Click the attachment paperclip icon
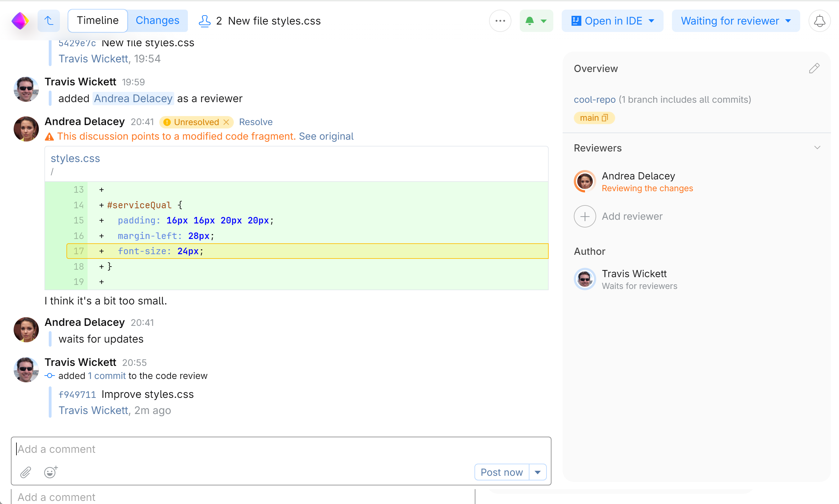 26,472
